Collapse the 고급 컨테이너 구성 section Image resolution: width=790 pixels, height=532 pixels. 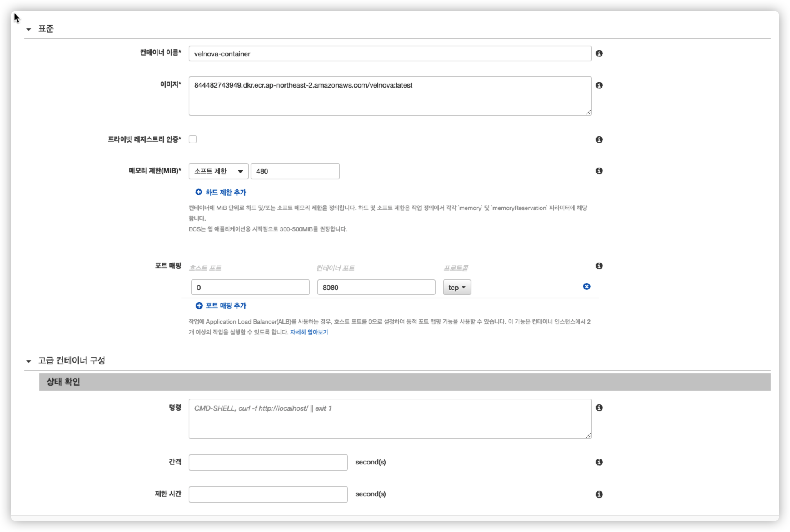pyautogui.click(x=29, y=361)
